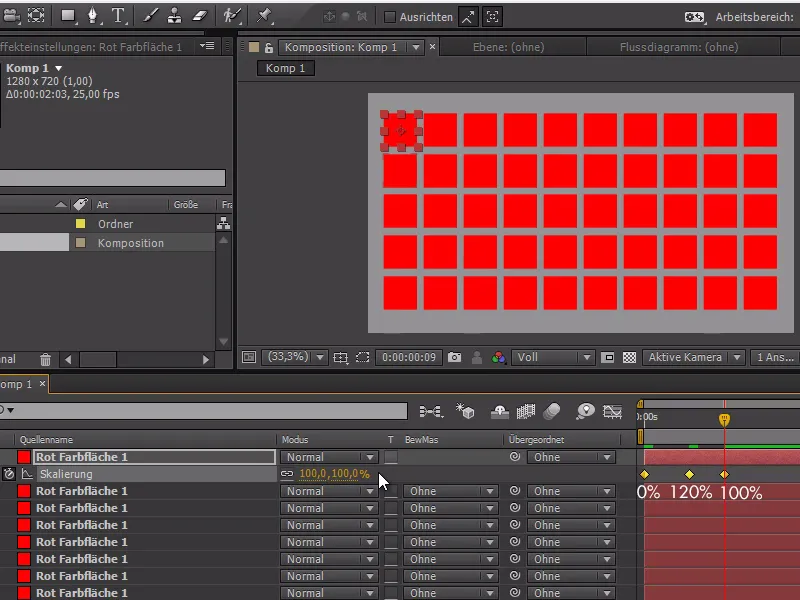This screenshot has height=600, width=800.
Task: Open the Komposition: Komp 1 viewer dropdown arrow
Action: pos(416,47)
